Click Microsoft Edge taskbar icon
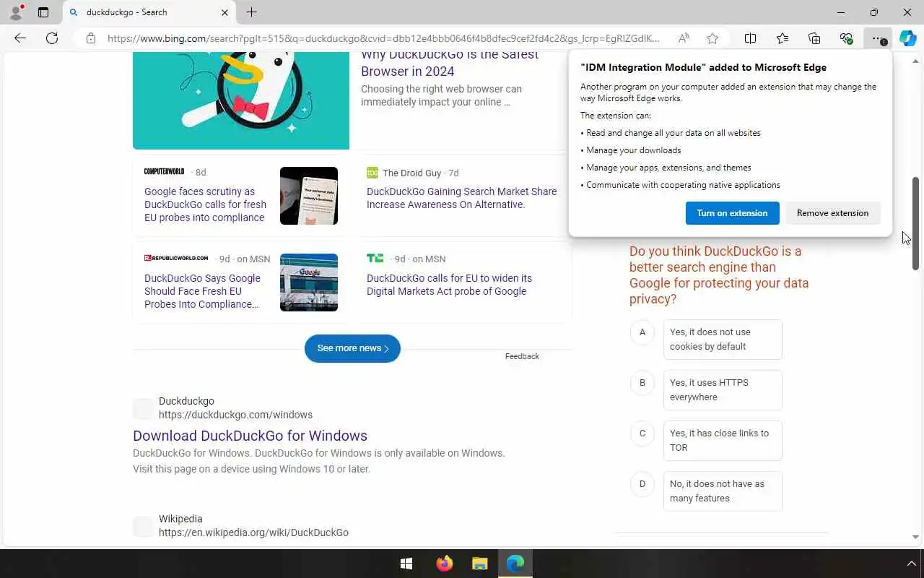 coord(515,564)
